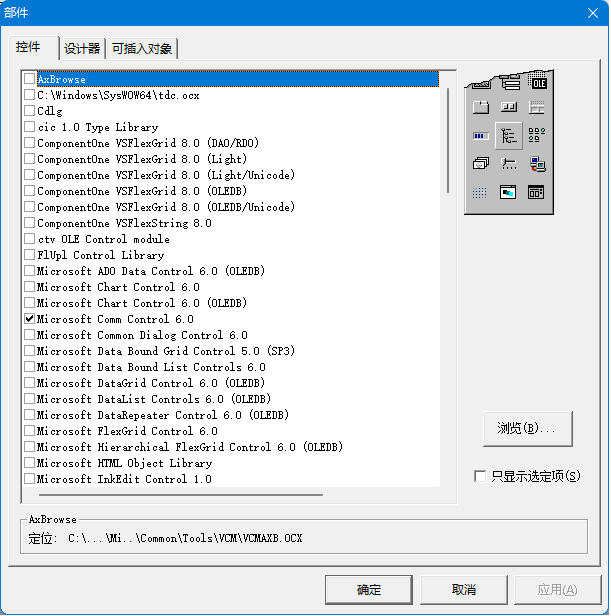The image size is (611, 616).
Task: Check the AxBrowse checkbox
Action: [x=29, y=79]
